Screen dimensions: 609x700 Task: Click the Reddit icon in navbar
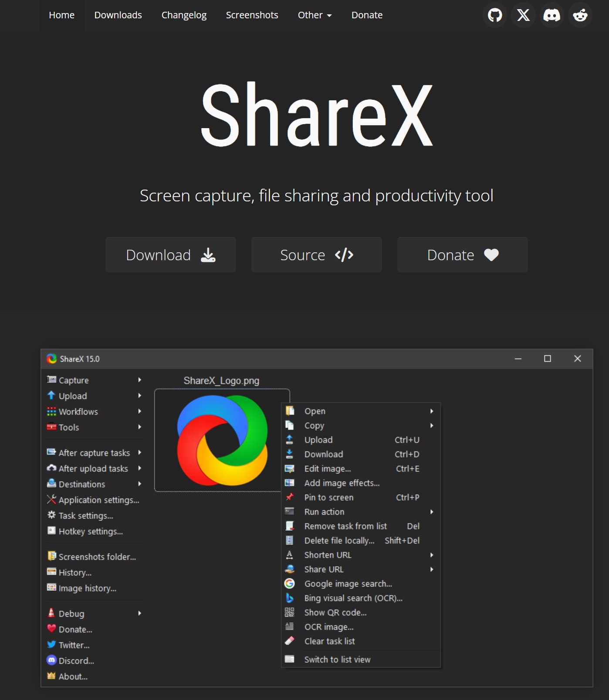[580, 15]
